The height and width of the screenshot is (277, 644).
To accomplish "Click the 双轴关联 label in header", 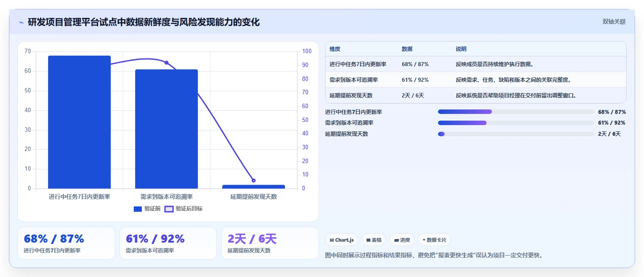I will (614, 21).
